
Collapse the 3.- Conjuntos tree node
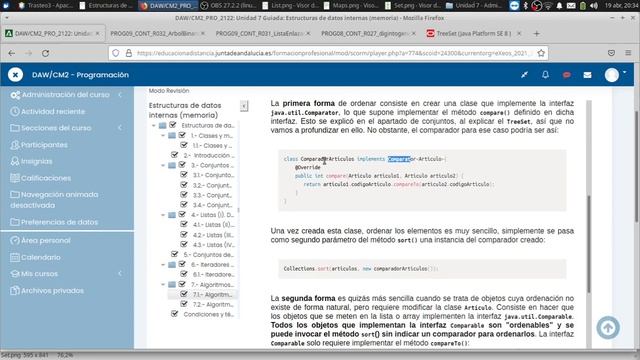[163, 165]
